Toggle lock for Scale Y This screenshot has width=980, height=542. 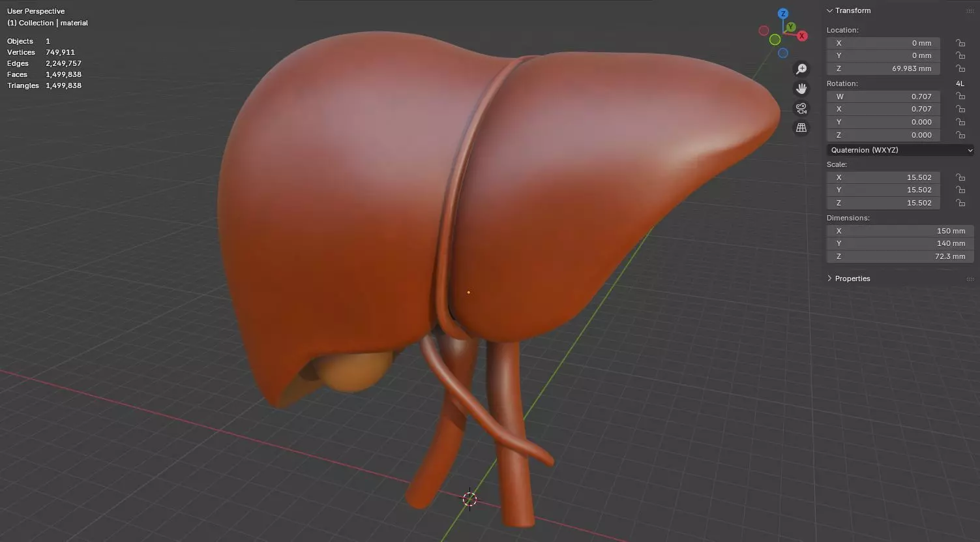point(960,190)
